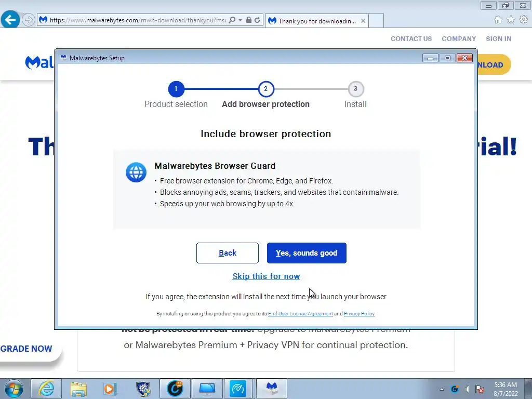
Task: Click the Malwarebytes logo on the webpage
Action: pos(39,63)
